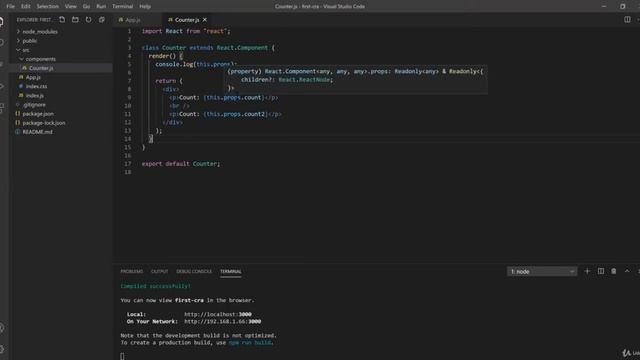Expand the node_modules folder

37,31
